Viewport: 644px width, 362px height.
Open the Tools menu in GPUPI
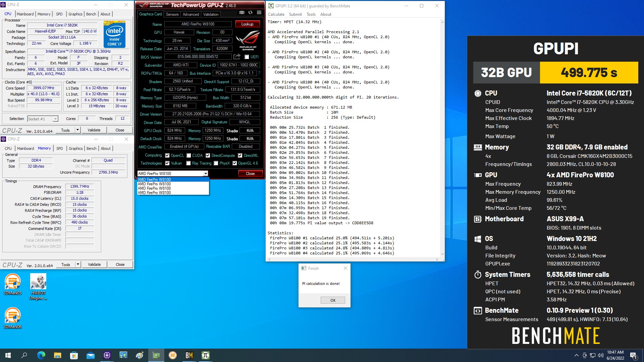tap(311, 14)
